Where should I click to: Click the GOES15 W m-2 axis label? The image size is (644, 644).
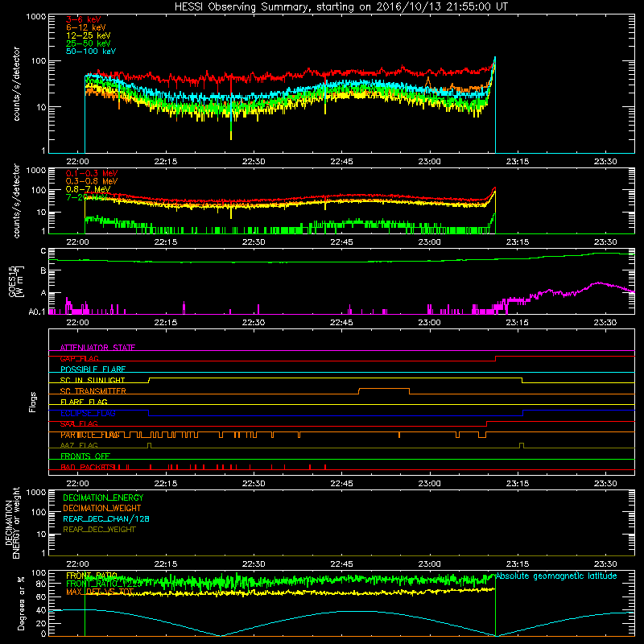point(16,281)
